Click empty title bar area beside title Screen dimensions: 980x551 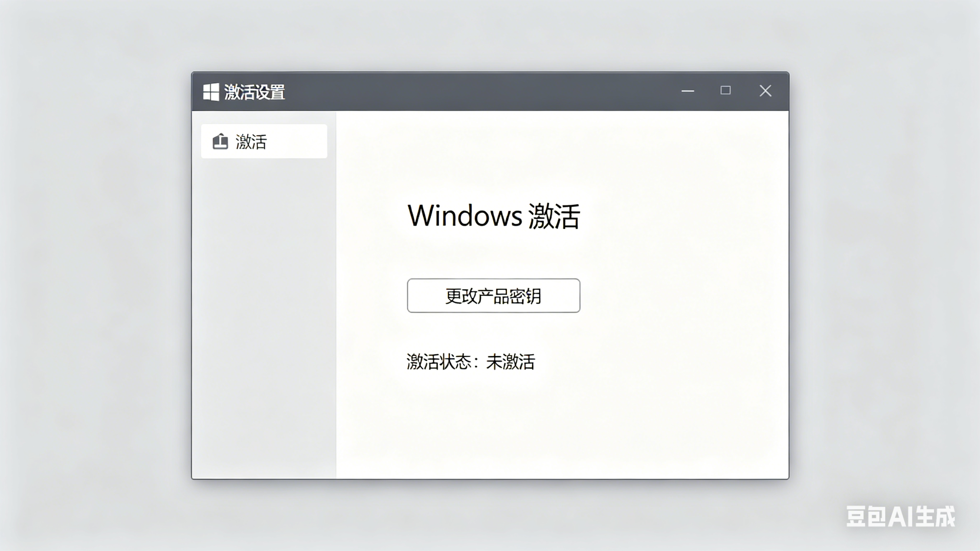click(x=476, y=91)
